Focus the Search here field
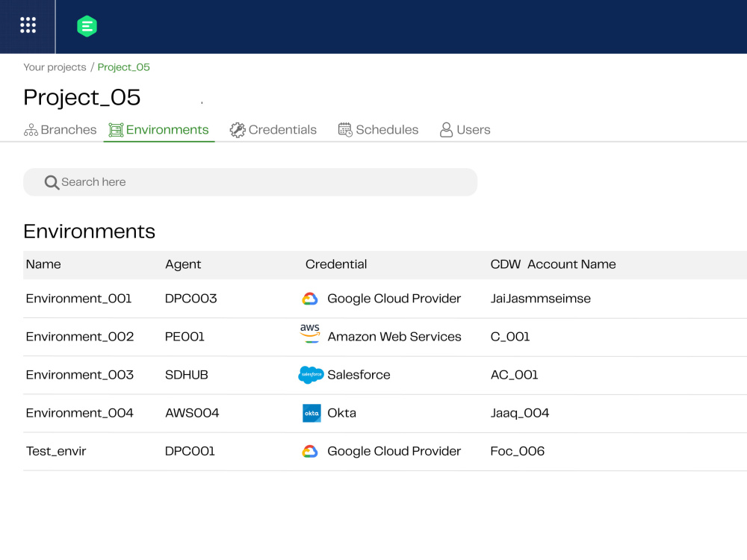 250,182
